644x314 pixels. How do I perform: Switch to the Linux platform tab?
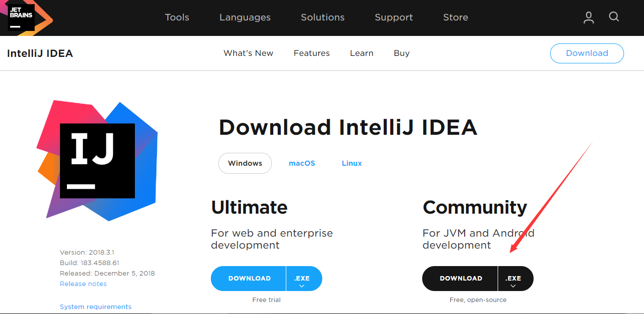(352, 163)
